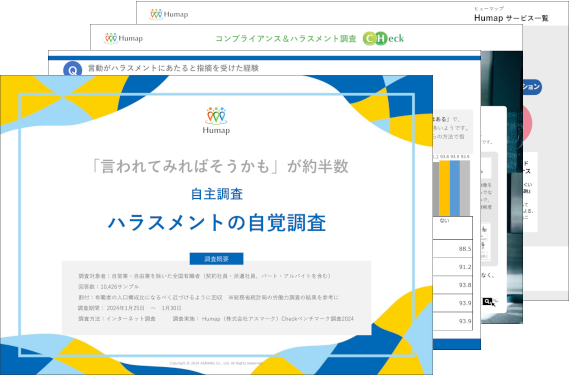Open the Humap サービス一覧 heading

coord(511,18)
